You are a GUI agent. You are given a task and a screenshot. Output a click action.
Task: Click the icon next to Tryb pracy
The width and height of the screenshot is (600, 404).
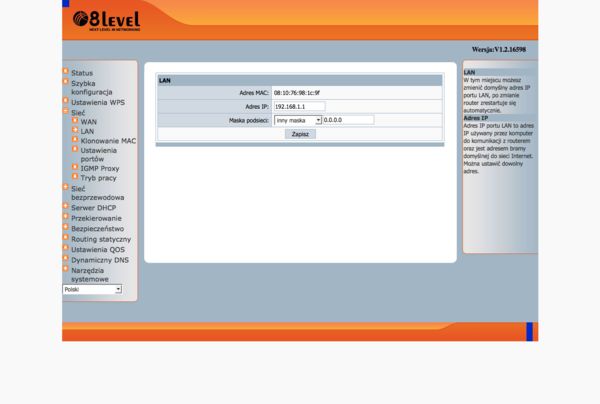(75, 176)
